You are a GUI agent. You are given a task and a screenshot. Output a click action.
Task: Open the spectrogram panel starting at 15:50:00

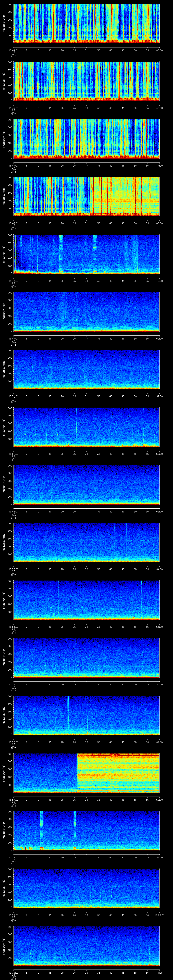87,369
